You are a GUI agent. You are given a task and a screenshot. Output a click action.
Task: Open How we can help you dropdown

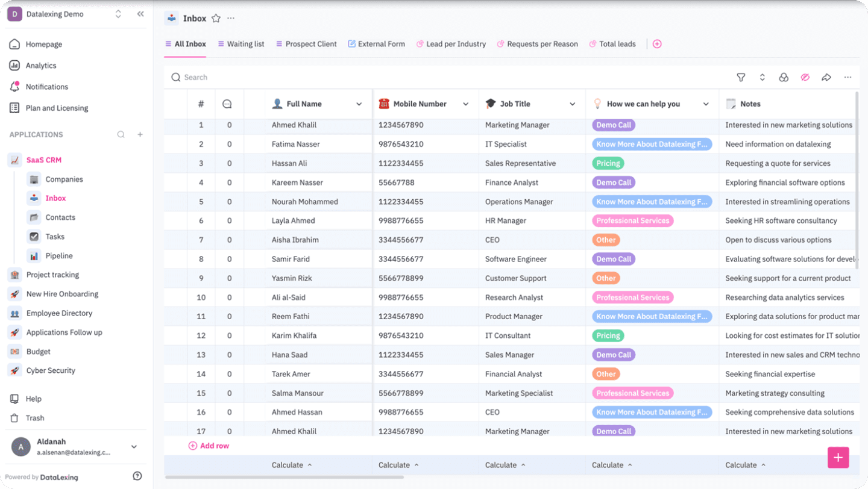(706, 104)
